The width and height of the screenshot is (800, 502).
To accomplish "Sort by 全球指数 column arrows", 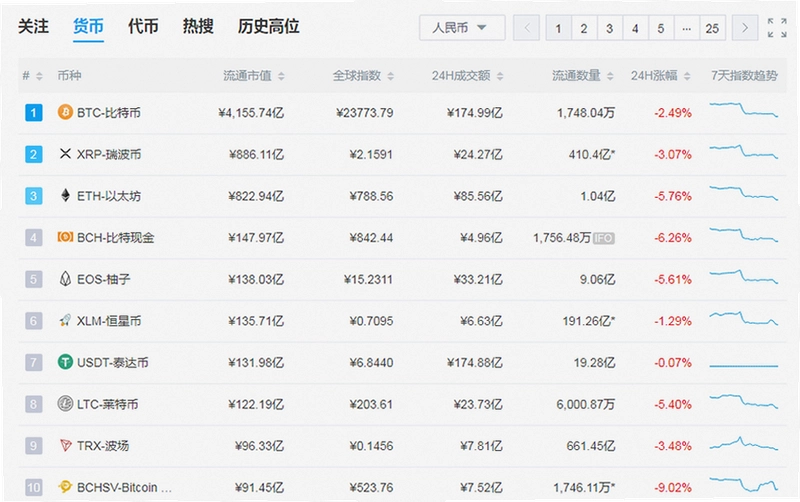I will tap(391, 76).
